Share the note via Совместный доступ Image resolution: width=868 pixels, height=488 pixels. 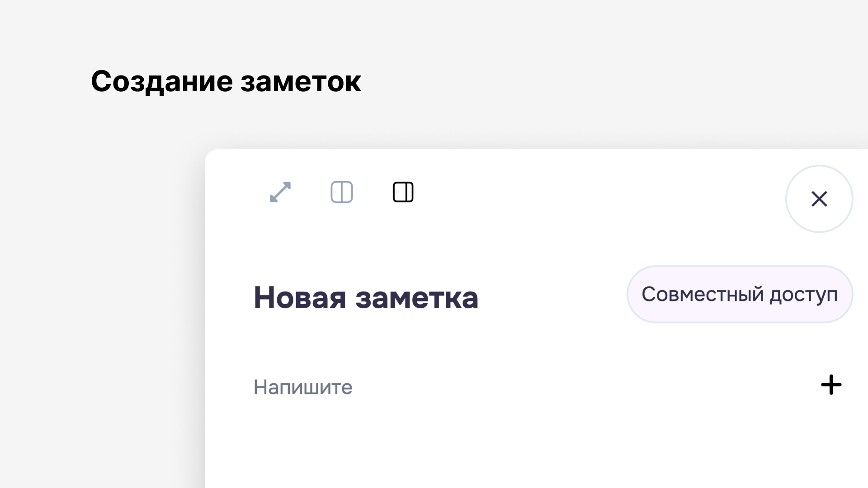740,294
